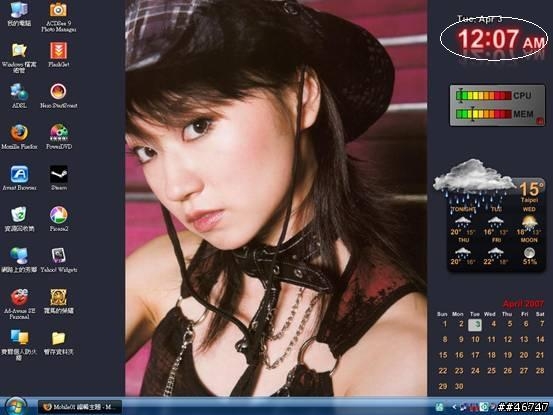Click the MOON phase 51% indicator

tap(529, 251)
